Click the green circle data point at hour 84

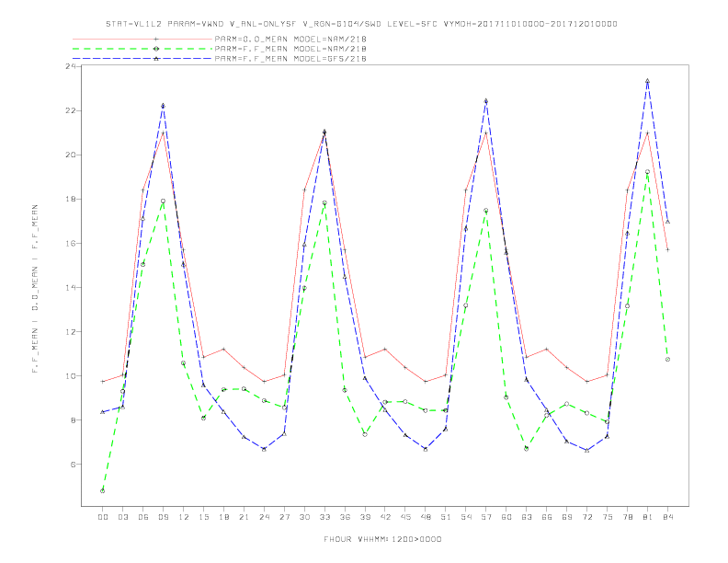tap(667, 359)
